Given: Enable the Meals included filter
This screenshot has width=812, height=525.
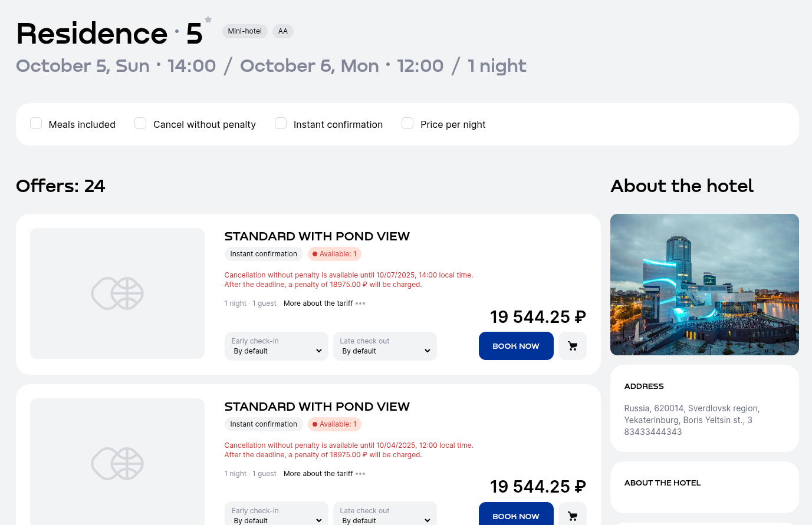Looking at the screenshot, I should 36,124.
